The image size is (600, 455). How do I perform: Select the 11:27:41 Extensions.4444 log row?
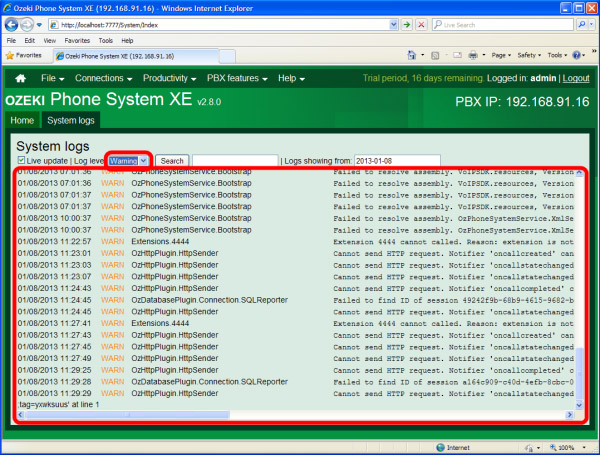point(295,323)
